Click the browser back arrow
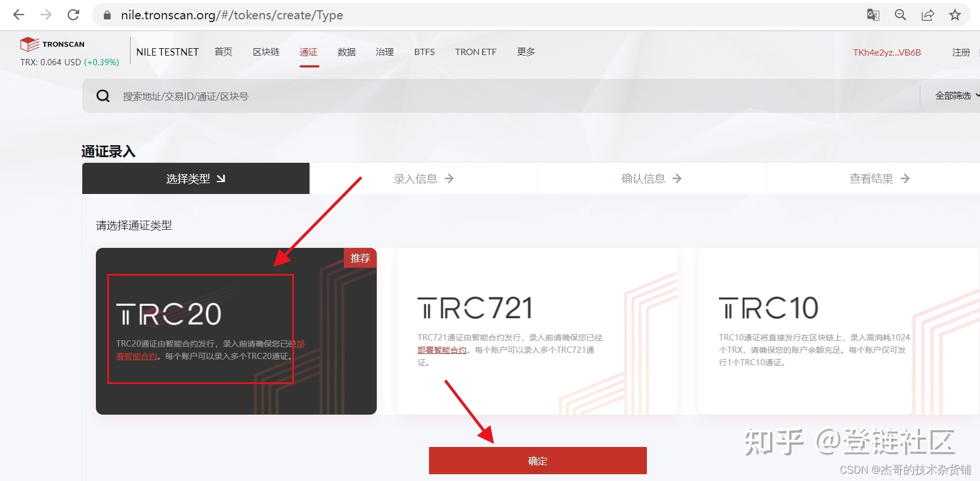Screen dimensions: 980x481 tap(19, 15)
